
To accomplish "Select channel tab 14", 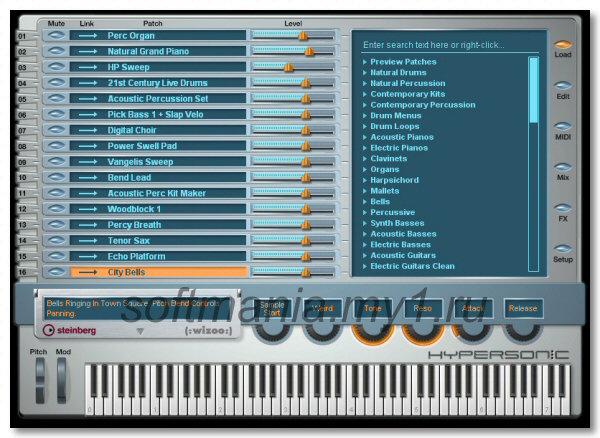I will coord(25,241).
